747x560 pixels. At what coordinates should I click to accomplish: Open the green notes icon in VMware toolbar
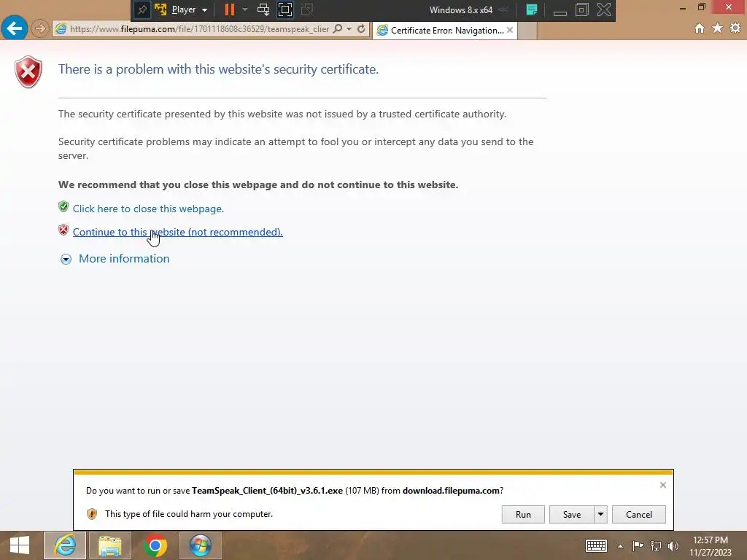tap(532, 9)
